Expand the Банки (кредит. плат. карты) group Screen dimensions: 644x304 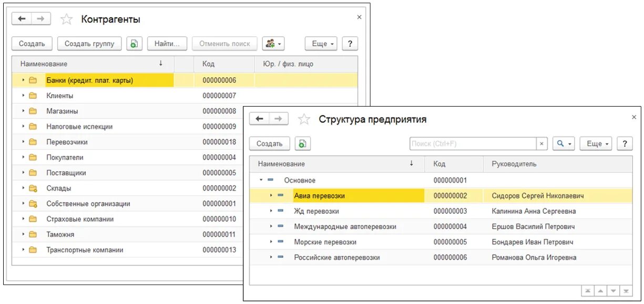coord(23,80)
